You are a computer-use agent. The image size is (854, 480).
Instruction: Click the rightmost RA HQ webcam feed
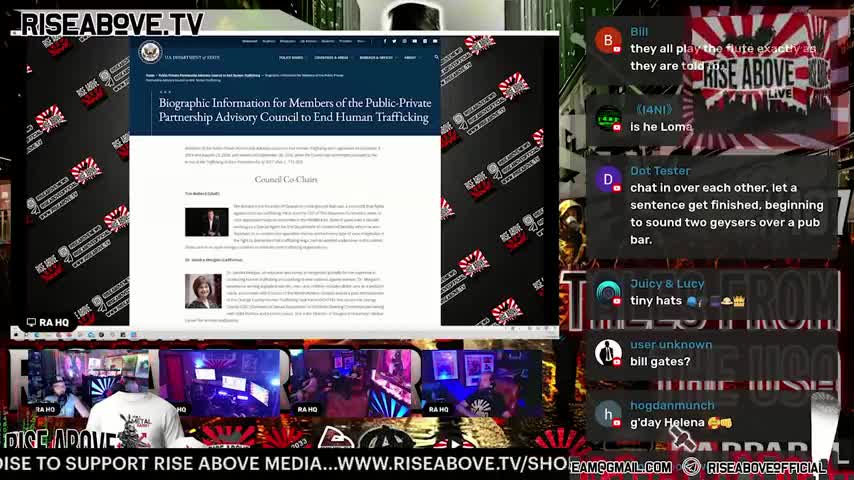click(482, 383)
